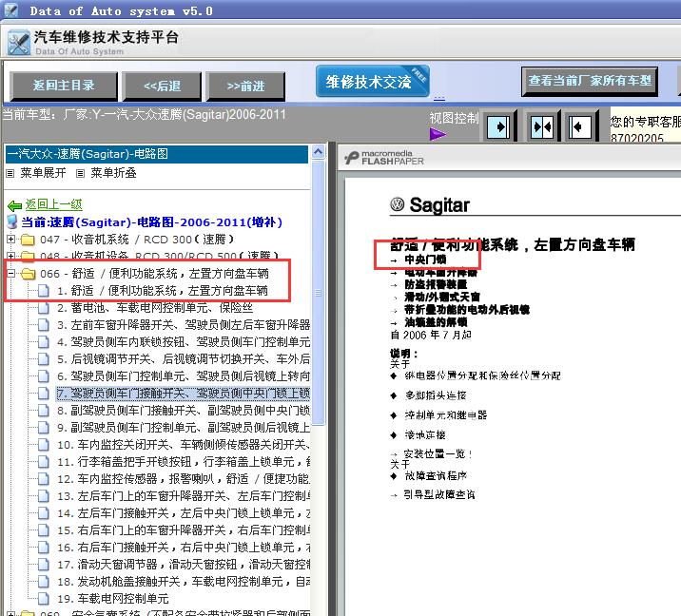Click the 汽车维修技术支持平台 wrench logo
This screenshot has height=616, width=681.
19,43
